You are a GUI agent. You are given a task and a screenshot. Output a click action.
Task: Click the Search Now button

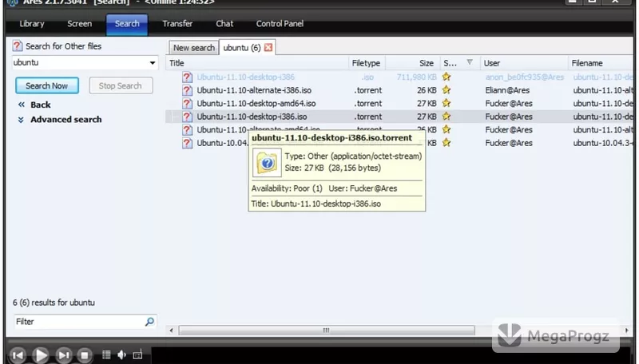47,86
